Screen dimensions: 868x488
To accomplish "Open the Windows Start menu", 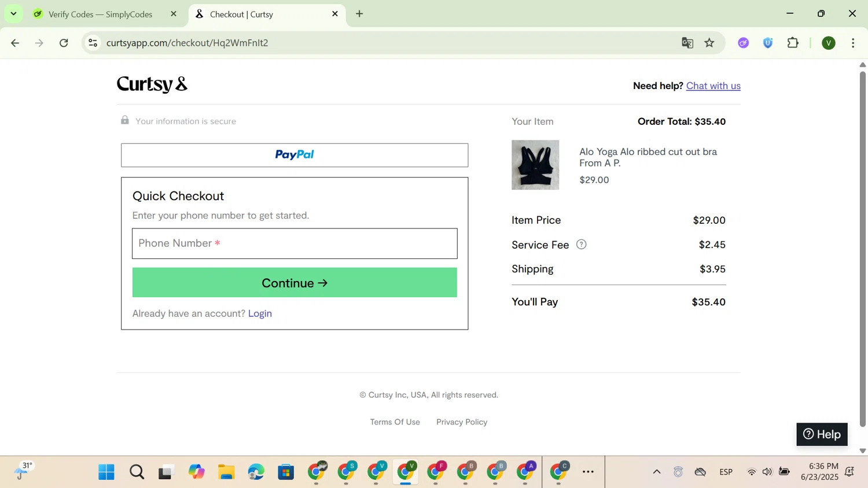I will (106, 472).
